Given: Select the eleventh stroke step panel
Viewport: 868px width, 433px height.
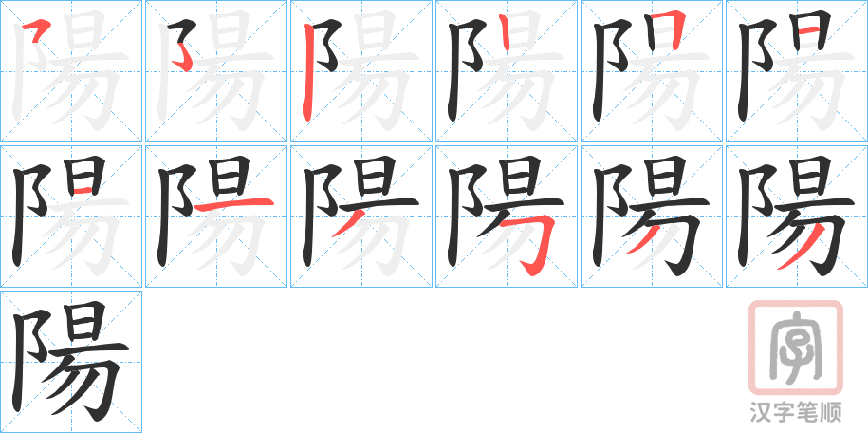Looking at the screenshot, I should [652, 216].
